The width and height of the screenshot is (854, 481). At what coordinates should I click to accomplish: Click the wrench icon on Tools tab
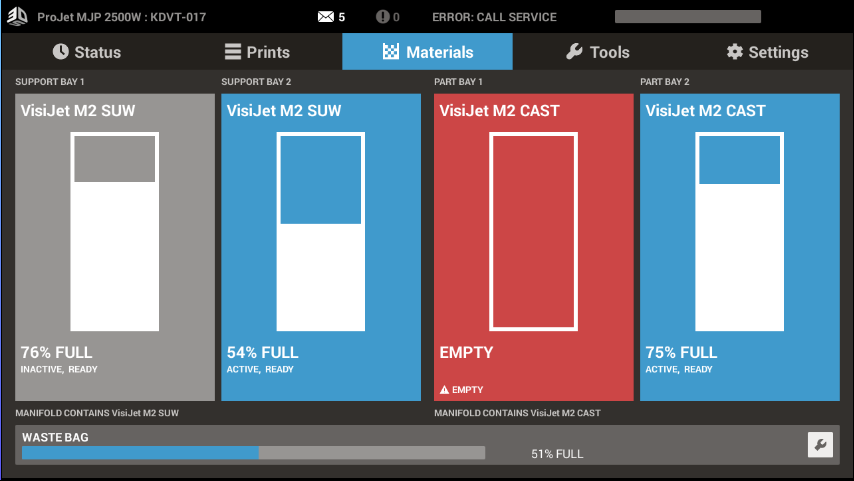574,52
